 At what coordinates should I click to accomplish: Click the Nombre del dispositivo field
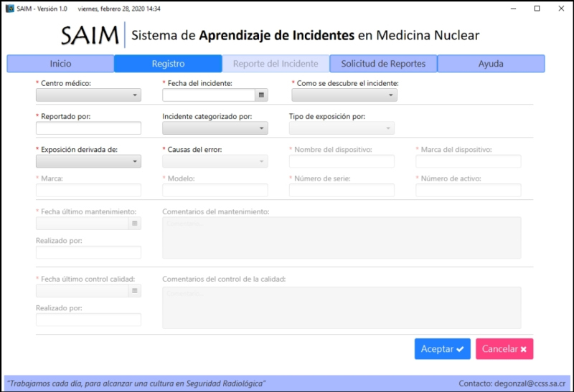point(342,161)
